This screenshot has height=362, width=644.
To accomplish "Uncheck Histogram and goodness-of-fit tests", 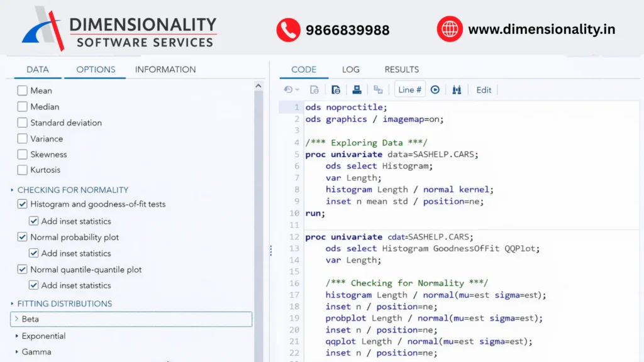I will point(23,204).
